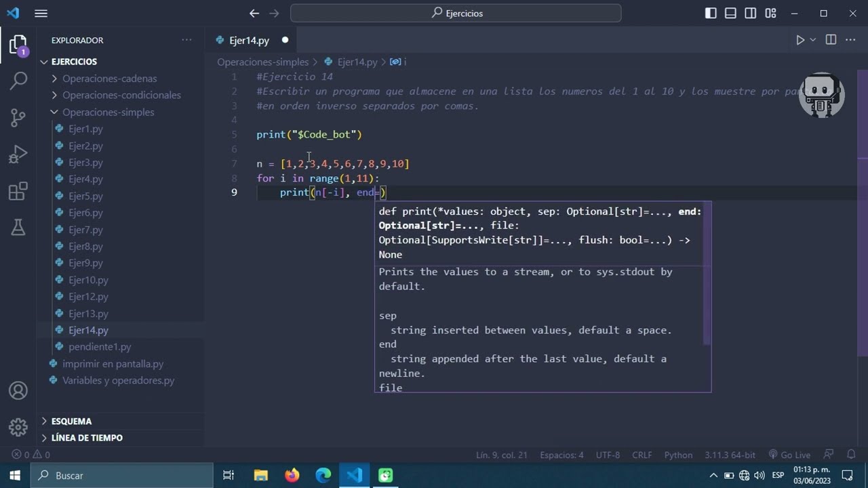Image resolution: width=868 pixels, height=488 pixels.
Task: Open Run and Debug view
Action: click(x=18, y=155)
